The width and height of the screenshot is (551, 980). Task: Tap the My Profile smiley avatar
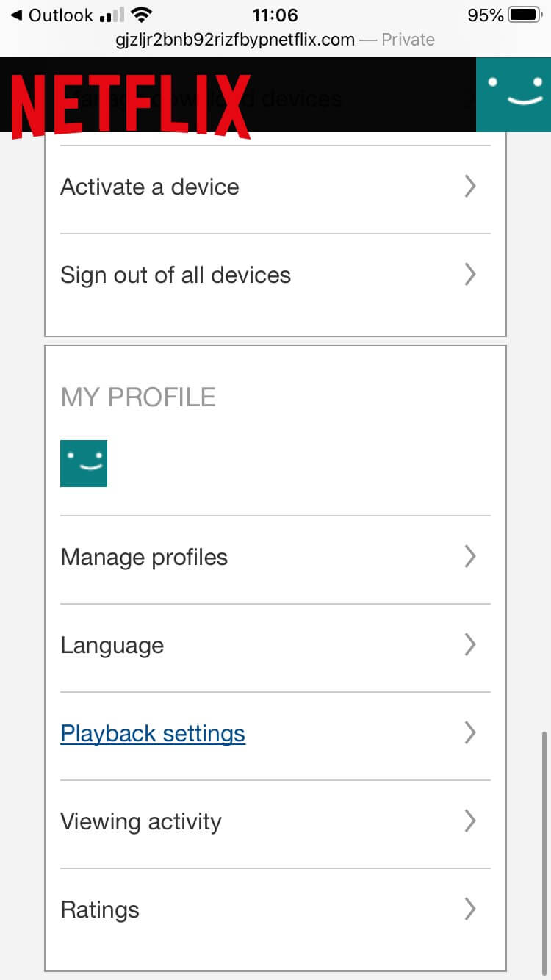pos(84,464)
